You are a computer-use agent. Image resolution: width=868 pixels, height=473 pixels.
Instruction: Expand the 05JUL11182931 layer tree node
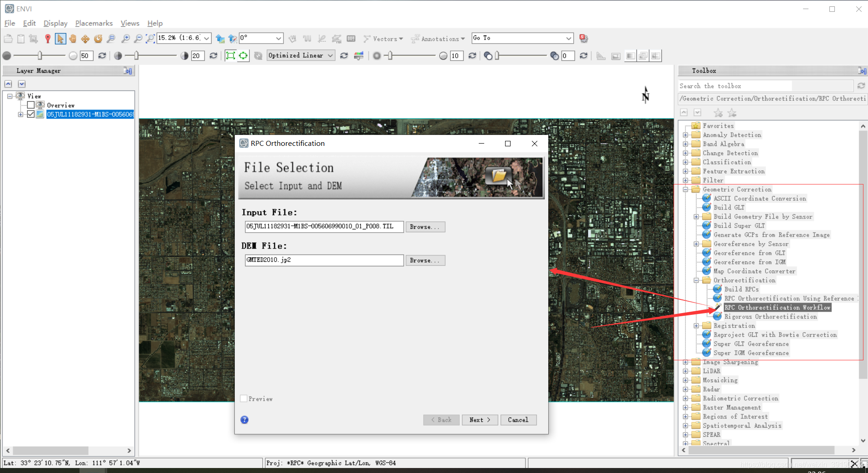[x=20, y=115]
